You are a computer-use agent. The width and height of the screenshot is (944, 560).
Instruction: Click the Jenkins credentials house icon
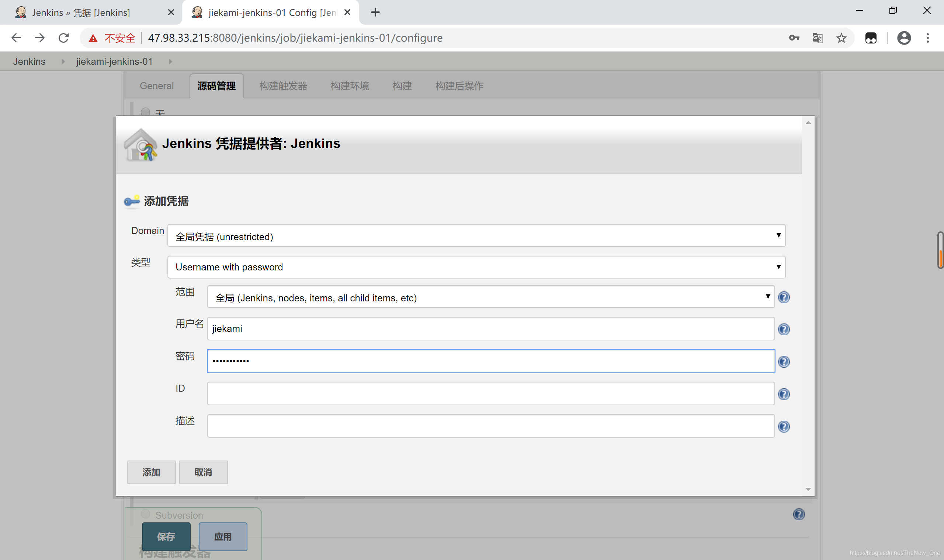pos(140,145)
